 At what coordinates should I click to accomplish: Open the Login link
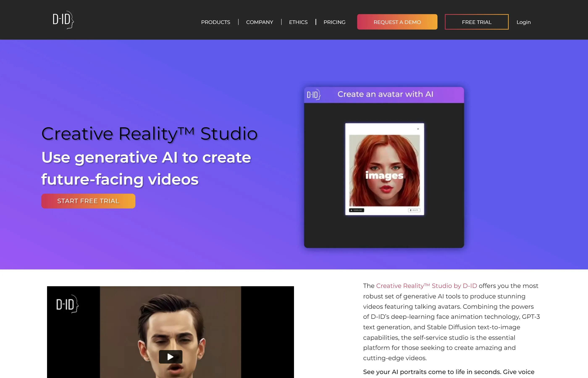point(524,22)
